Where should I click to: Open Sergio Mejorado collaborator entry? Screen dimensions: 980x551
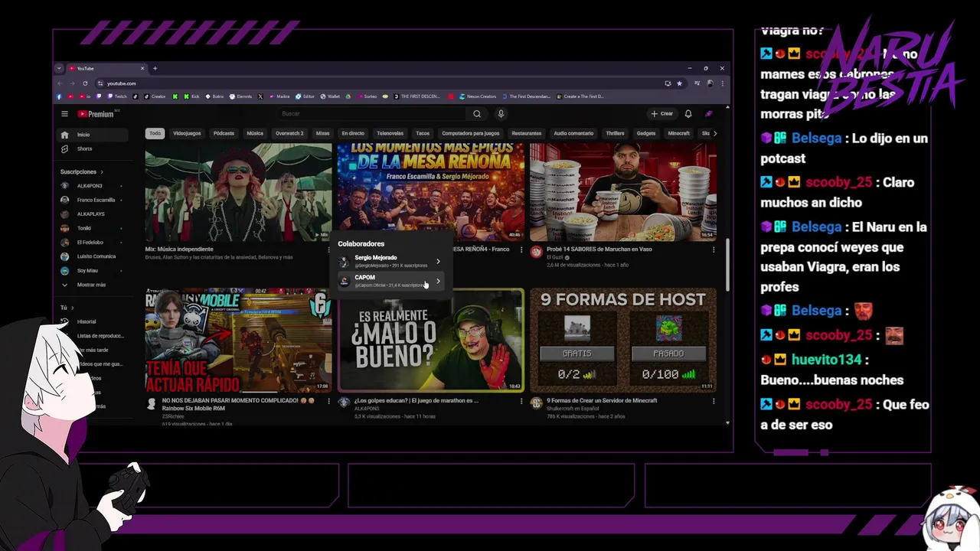click(x=390, y=261)
